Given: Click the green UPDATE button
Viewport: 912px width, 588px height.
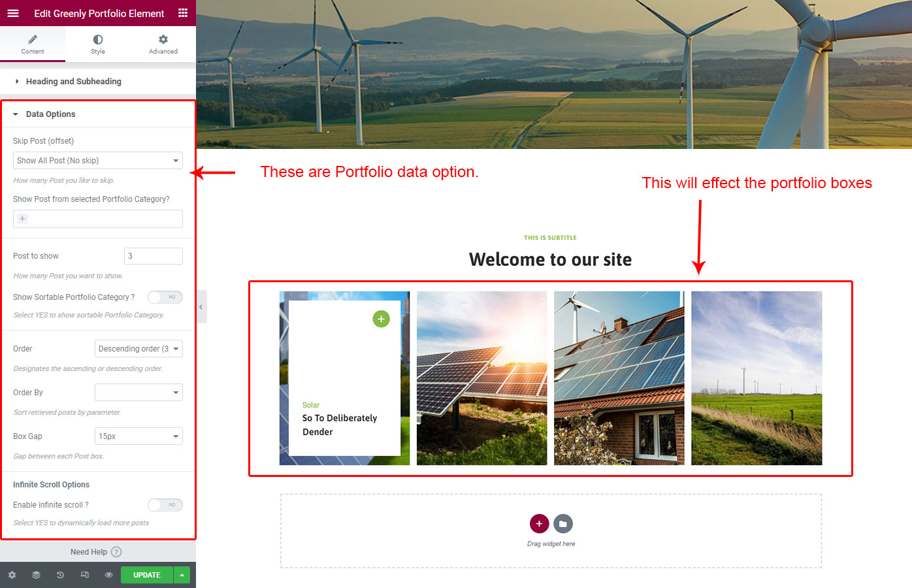Looking at the screenshot, I should click(147, 575).
